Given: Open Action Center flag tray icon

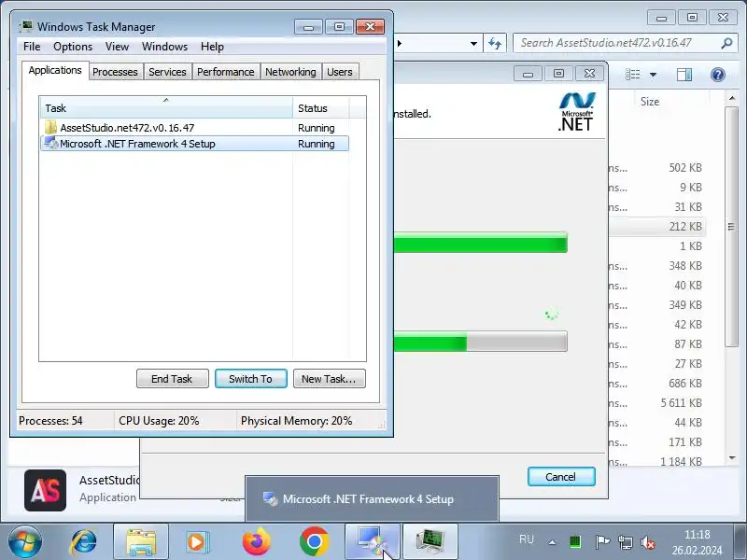Looking at the screenshot, I should pos(602,541).
